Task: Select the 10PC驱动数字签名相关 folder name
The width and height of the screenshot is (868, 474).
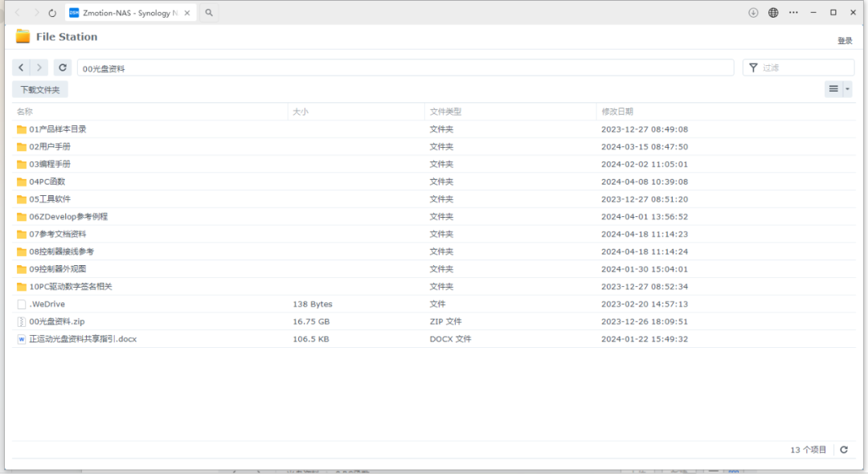Action: point(71,287)
